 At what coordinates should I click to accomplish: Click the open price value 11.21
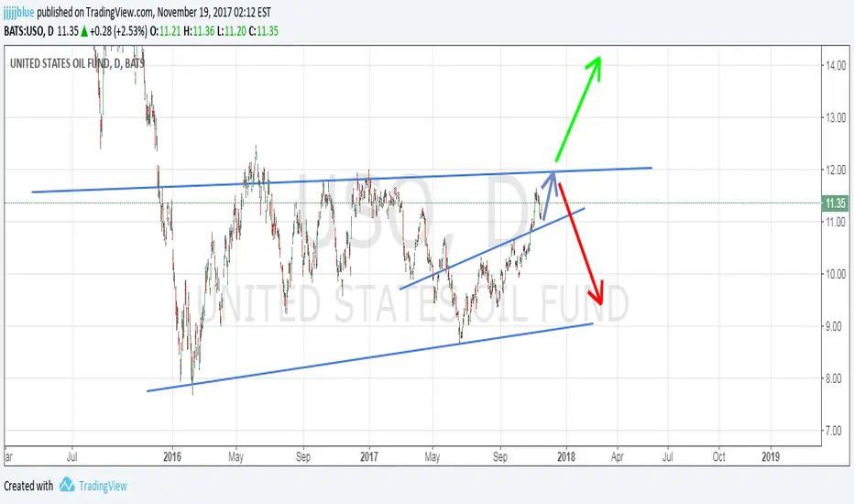tap(170, 31)
